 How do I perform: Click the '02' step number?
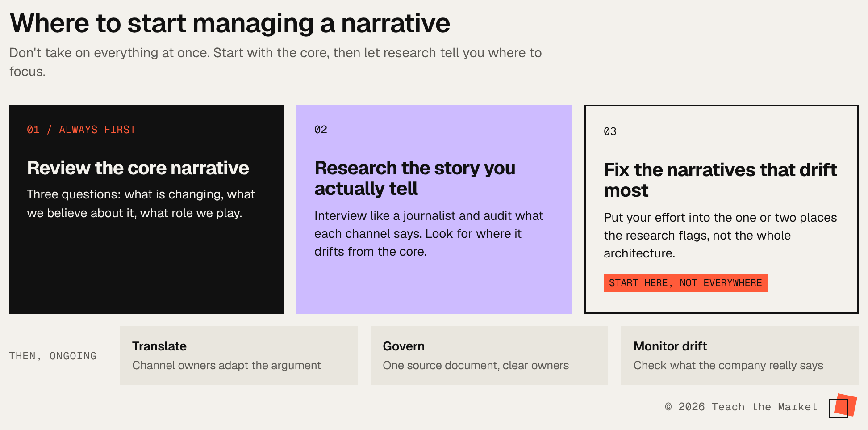click(321, 130)
